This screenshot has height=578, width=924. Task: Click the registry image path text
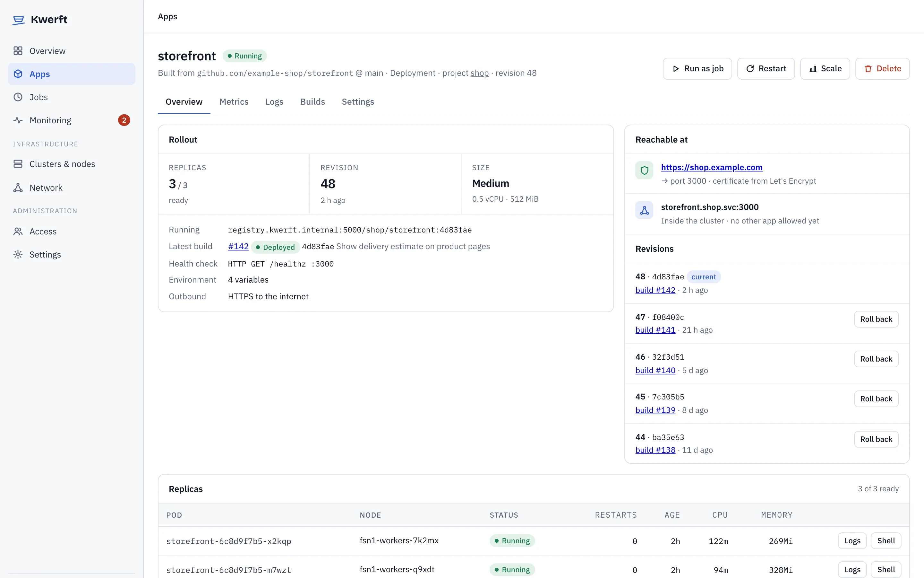350,230
